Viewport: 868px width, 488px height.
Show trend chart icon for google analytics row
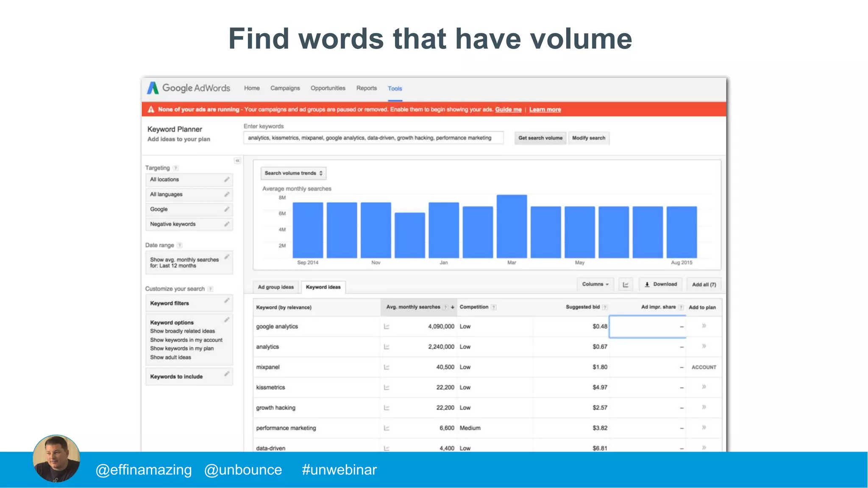pos(387,327)
